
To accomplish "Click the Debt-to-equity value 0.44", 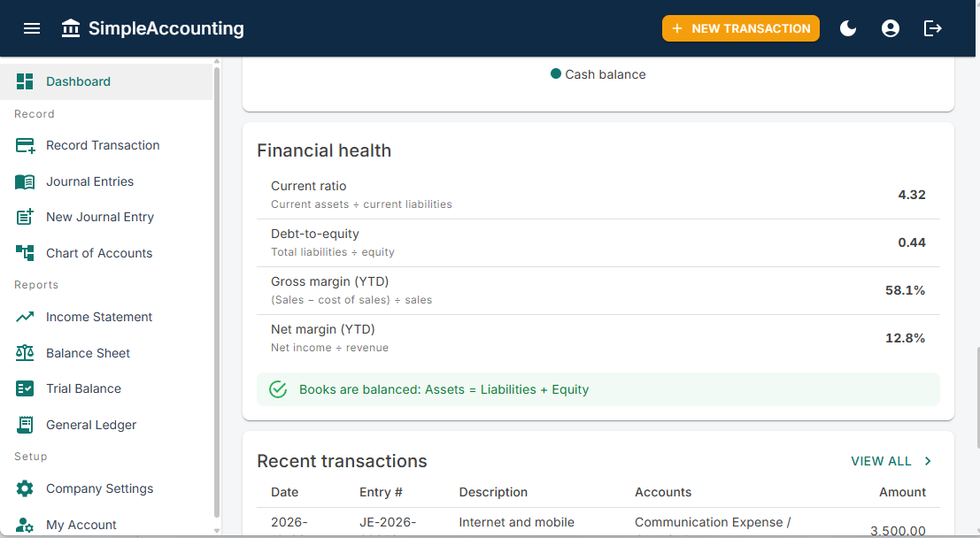I will [911, 242].
